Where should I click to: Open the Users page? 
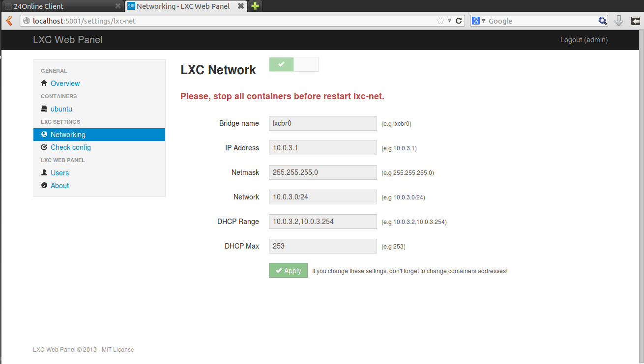click(59, 173)
